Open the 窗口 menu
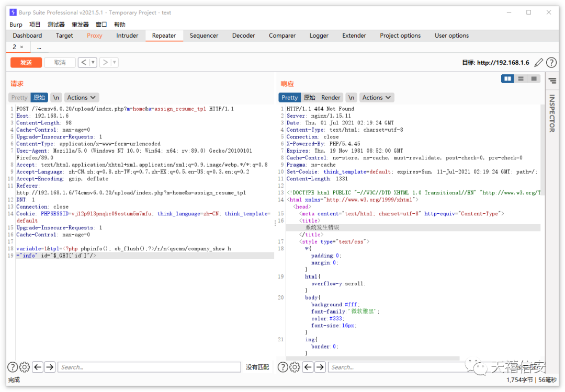 click(x=101, y=25)
